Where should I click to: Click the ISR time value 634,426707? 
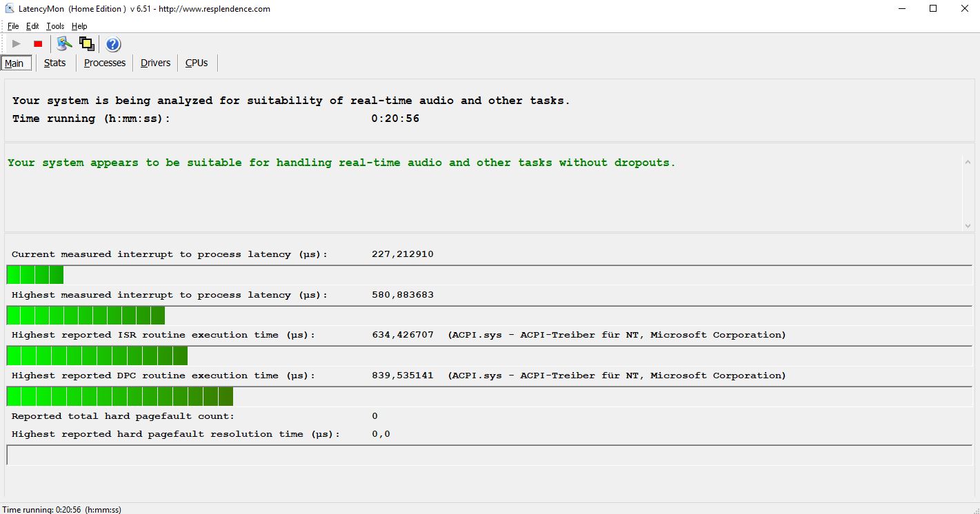click(402, 335)
